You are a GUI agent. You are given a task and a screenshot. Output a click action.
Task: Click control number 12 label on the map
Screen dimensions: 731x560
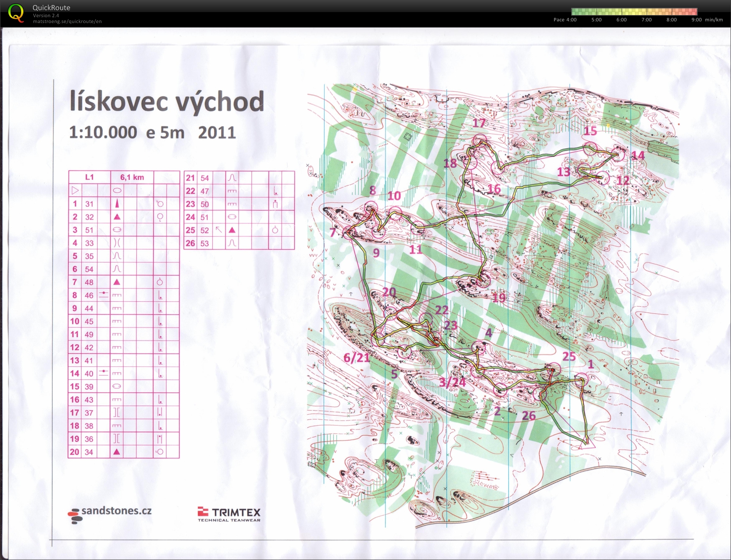[623, 180]
